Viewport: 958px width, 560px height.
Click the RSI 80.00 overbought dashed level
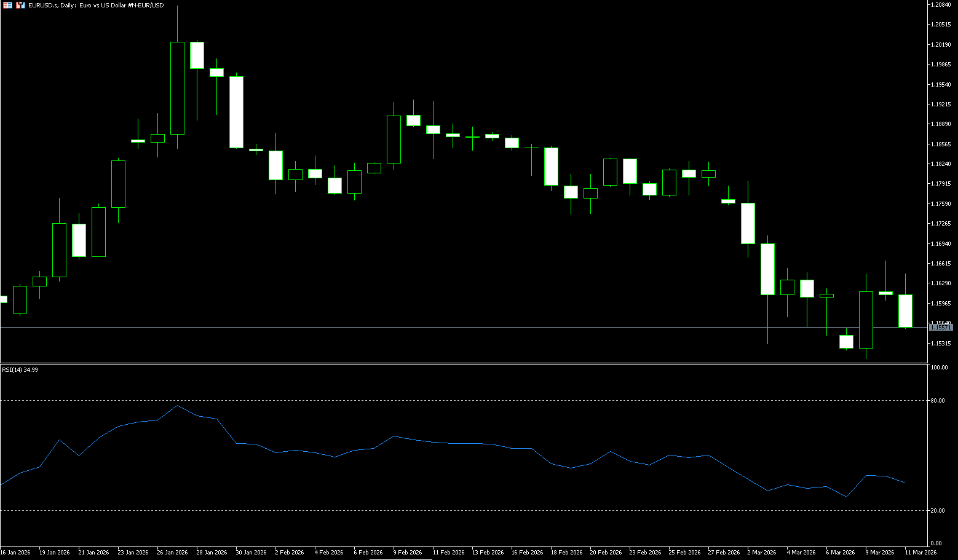[x=430, y=400]
